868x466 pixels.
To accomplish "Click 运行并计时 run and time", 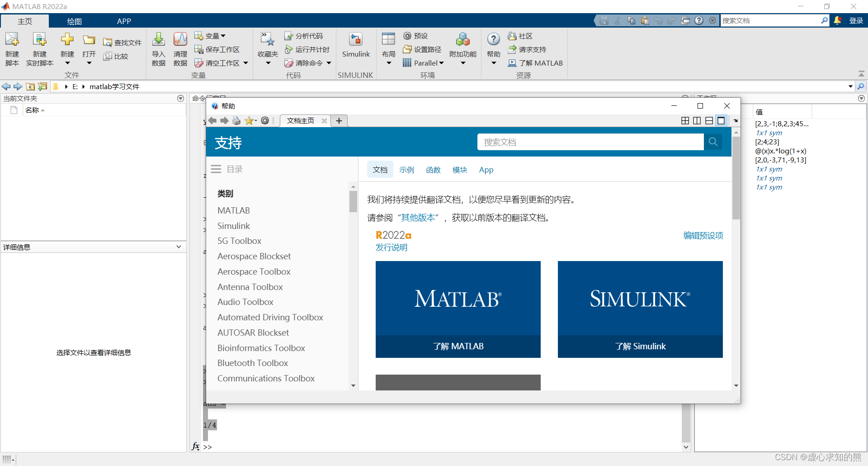I will click(x=307, y=49).
